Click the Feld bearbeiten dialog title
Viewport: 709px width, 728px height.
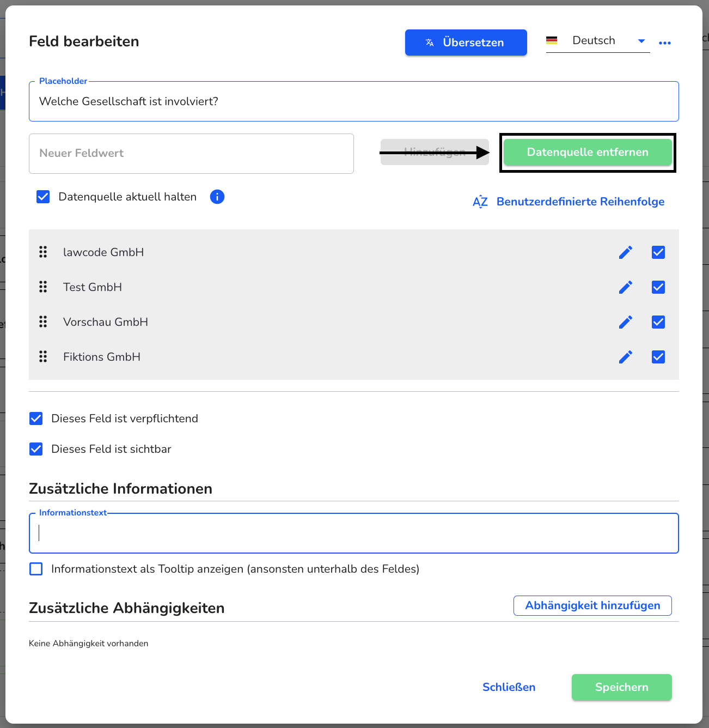[x=84, y=41]
